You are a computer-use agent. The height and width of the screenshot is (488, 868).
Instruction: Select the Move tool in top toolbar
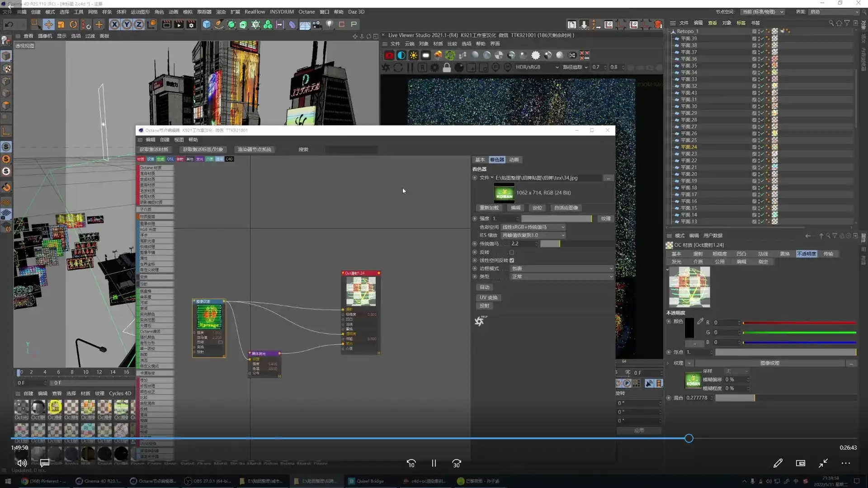pyautogui.click(x=48, y=24)
